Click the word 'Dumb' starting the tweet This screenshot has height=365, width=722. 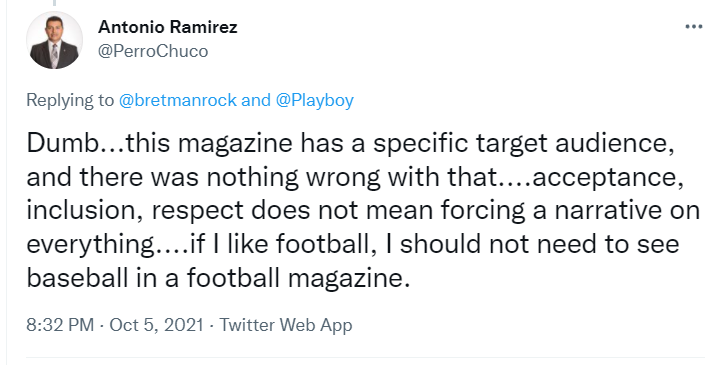tap(62, 144)
